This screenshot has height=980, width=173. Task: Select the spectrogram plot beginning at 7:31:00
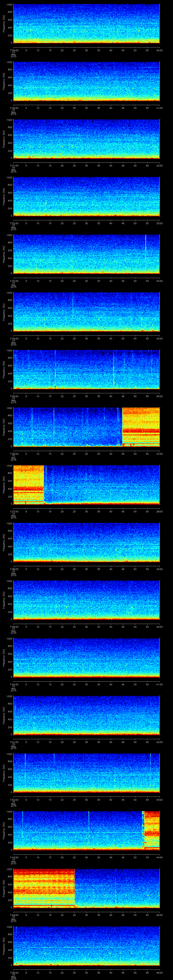point(86,139)
